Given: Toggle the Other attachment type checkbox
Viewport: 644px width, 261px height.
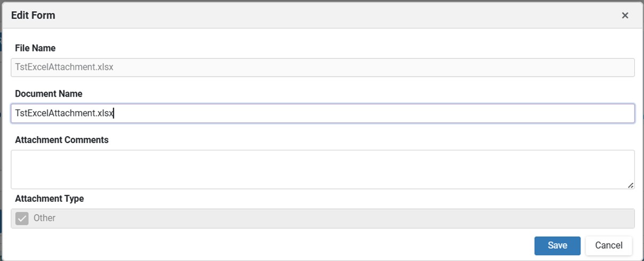Looking at the screenshot, I should [22, 218].
